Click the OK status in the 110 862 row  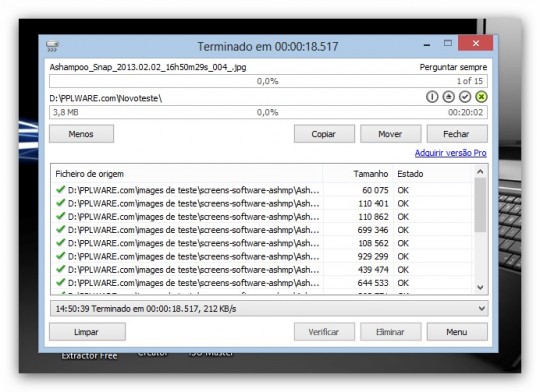403,217
